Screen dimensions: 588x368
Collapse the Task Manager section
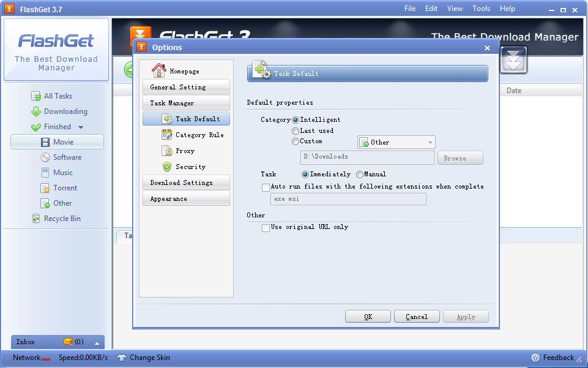click(x=186, y=103)
